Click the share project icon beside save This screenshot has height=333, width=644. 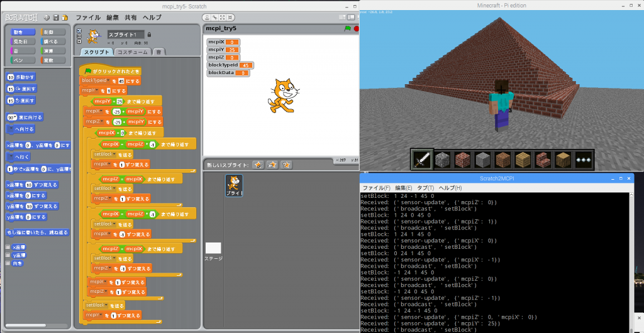65,18
